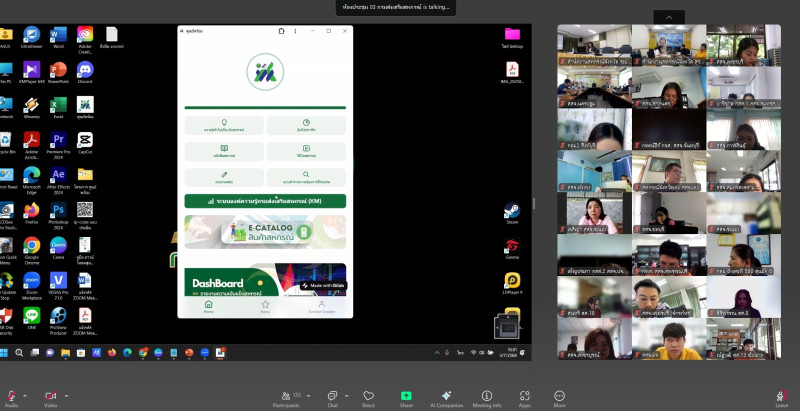Open VEGAS Pro desktop shortcut
Image resolution: width=800 pixels, height=411 pixels.
[x=58, y=285]
